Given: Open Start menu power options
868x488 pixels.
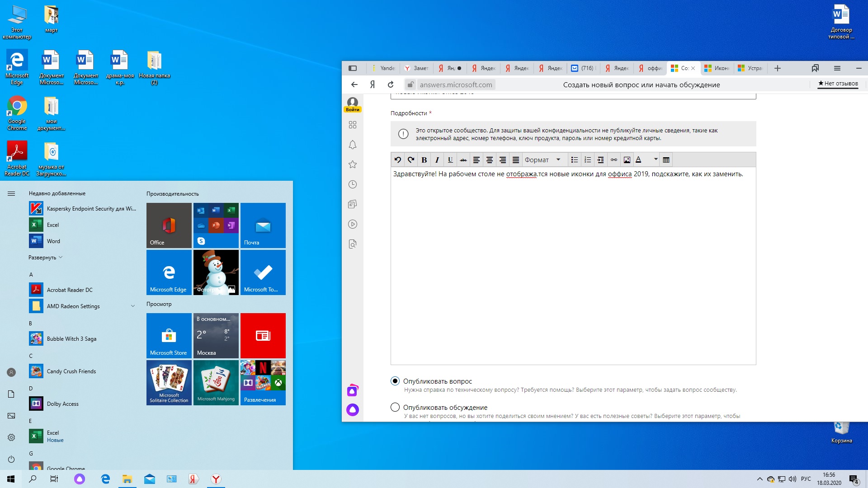Looking at the screenshot, I should pyautogui.click(x=11, y=459).
